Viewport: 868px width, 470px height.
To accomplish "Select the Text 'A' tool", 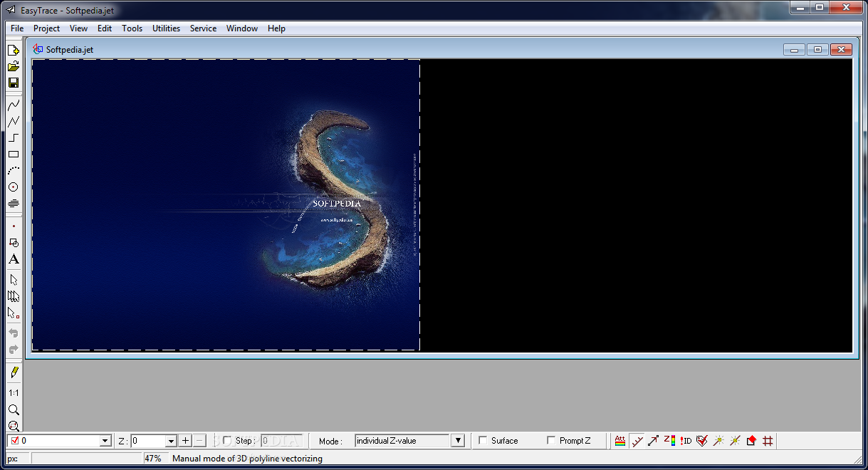I will [14, 259].
